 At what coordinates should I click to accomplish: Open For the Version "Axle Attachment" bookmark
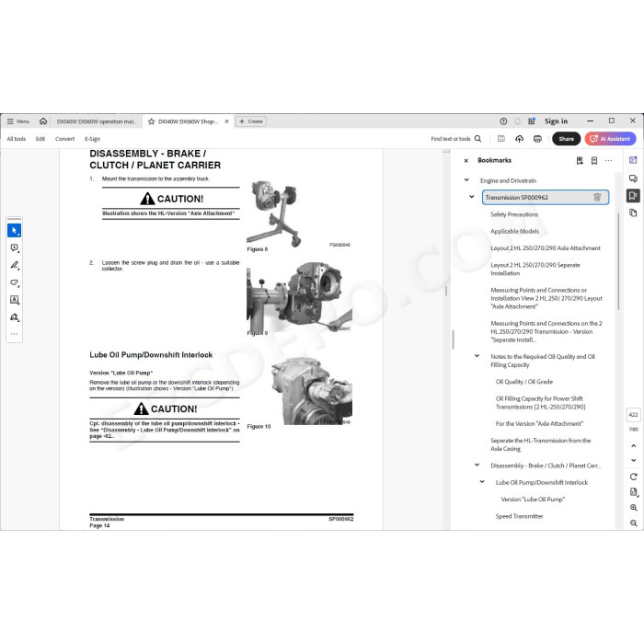point(539,423)
